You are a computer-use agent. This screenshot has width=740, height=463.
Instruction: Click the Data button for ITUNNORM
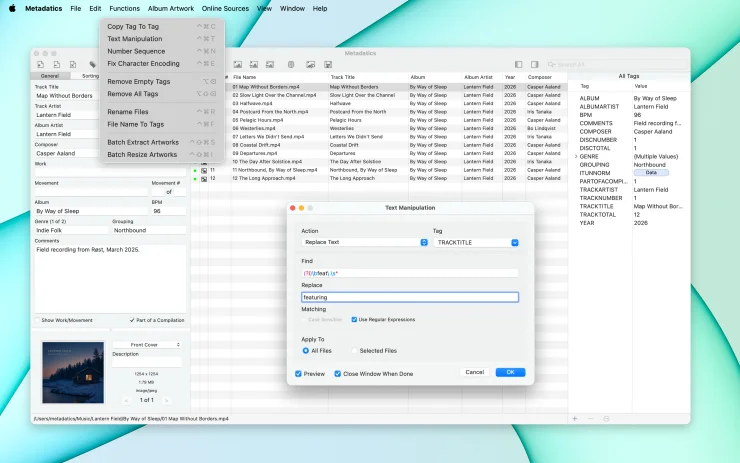[x=651, y=173]
